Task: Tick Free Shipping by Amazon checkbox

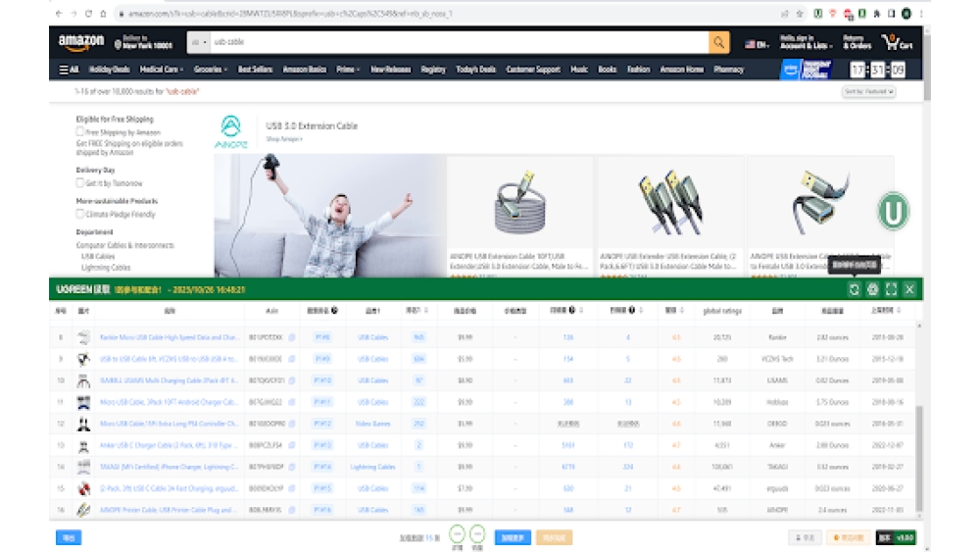Action: [80, 132]
